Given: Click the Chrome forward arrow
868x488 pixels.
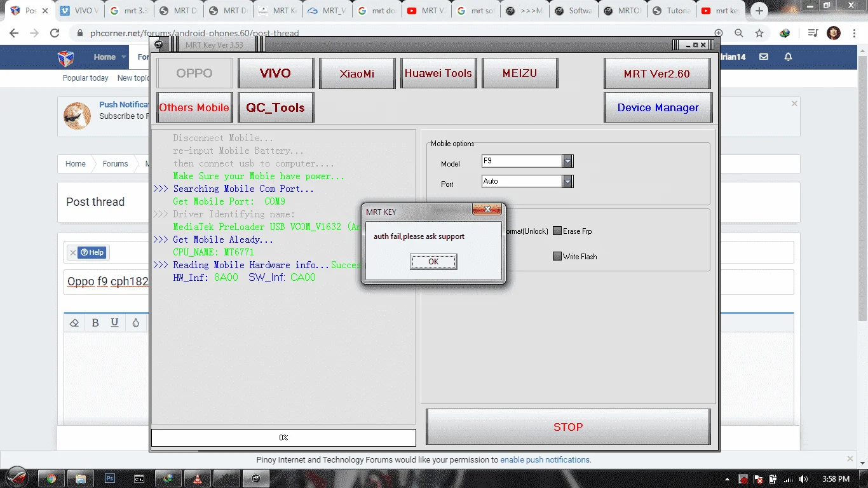Looking at the screenshot, I should click(34, 33).
